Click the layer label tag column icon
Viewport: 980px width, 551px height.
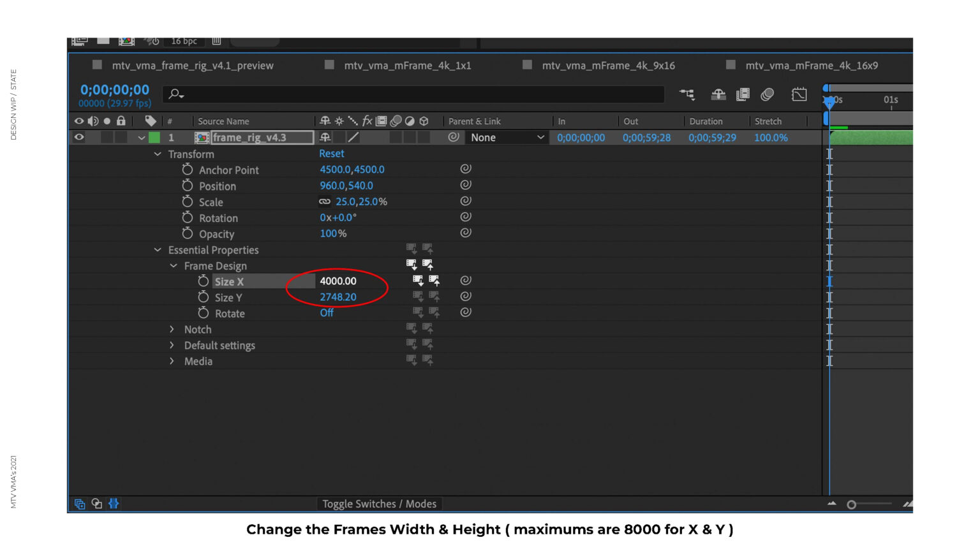tap(151, 121)
